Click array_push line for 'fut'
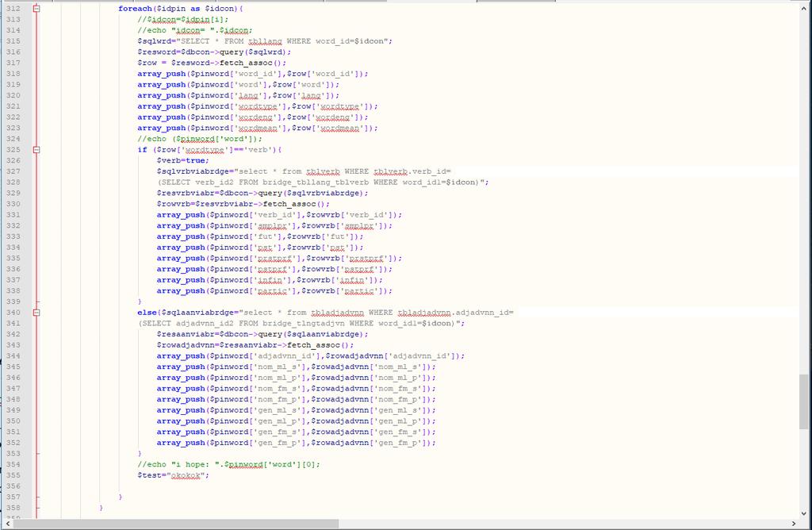 [260, 237]
